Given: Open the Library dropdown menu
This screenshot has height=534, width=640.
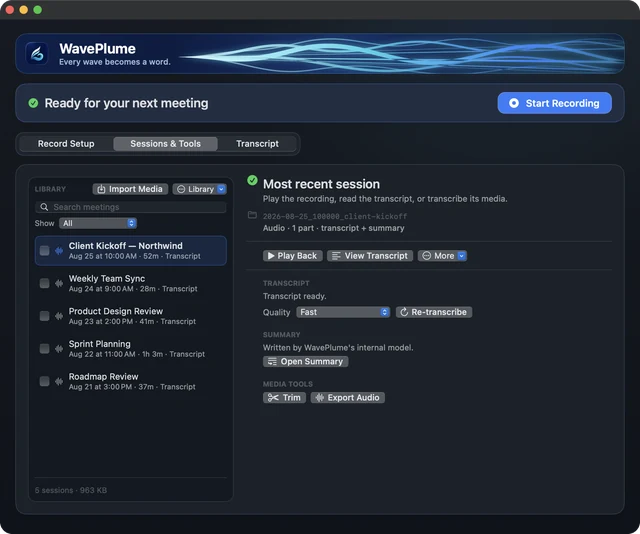Looking at the screenshot, I should point(200,189).
